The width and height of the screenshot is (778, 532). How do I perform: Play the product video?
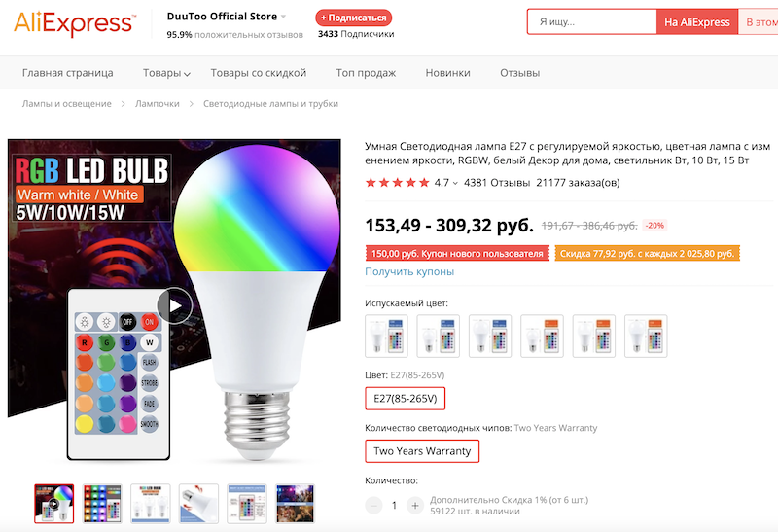(x=175, y=305)
